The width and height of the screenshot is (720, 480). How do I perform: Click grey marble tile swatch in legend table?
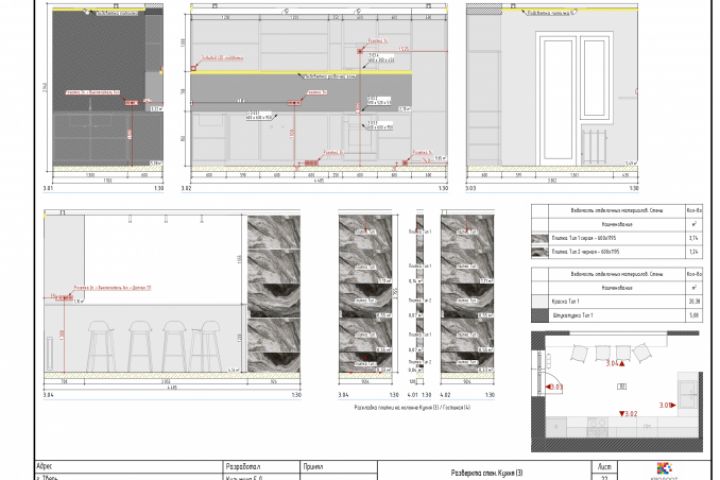(x=540, y=238)
